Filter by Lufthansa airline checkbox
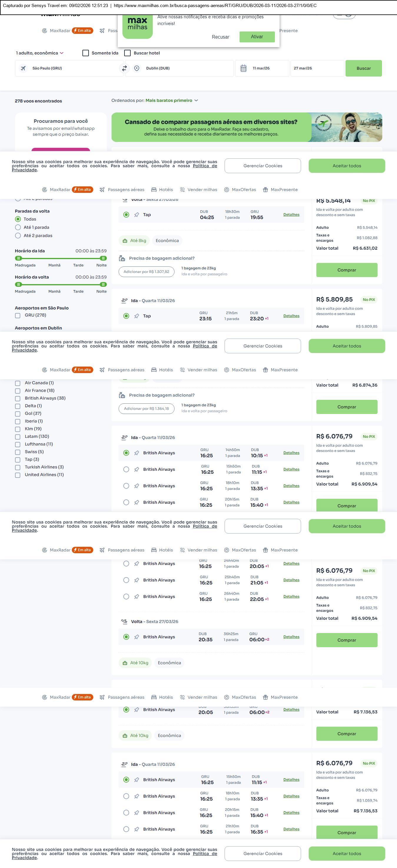The image size is (397, 868). coord(17,444)
